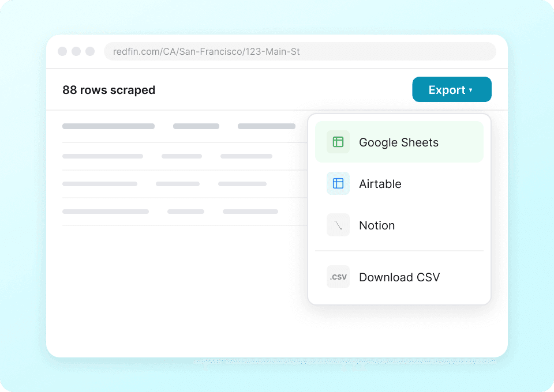Click the .csv file icon
This screenshot has height=392, width=554.
[338, 277]
